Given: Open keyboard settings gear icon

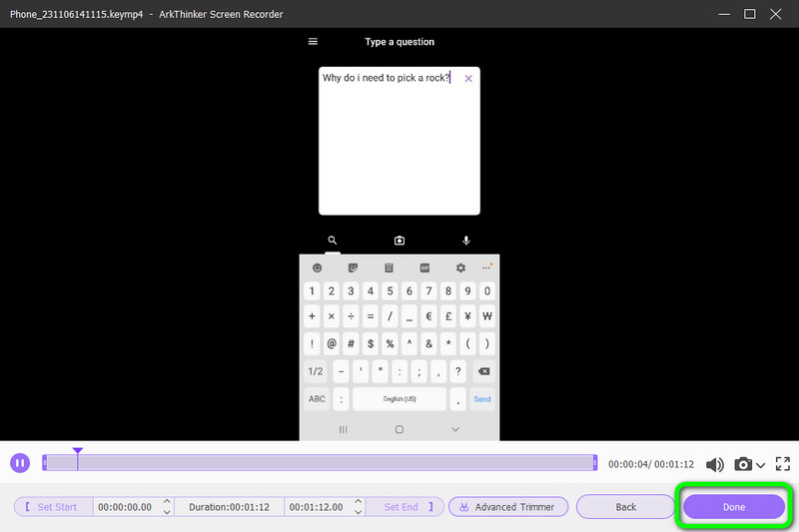Looking at the screenshot, I should click(x=460, y=267).
